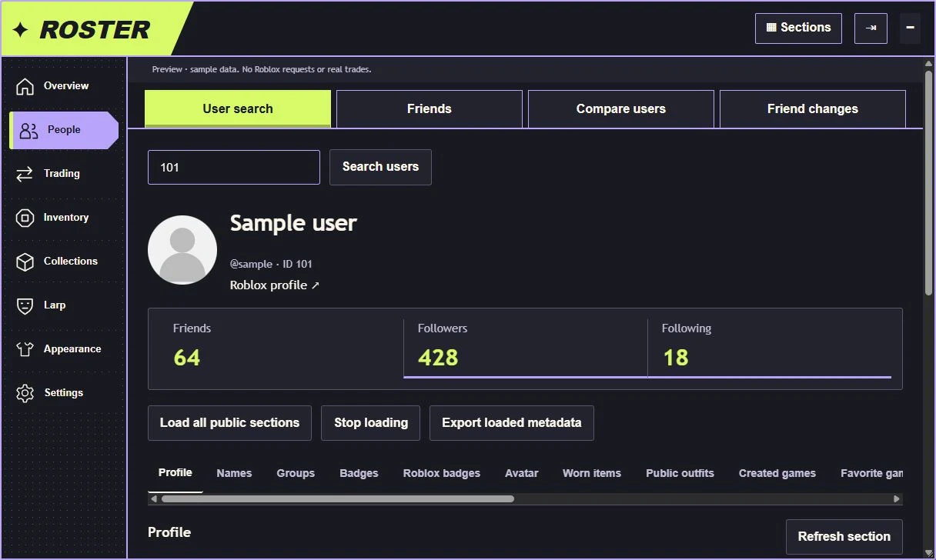
Task: Switch to the Compare users tab
Action: click(621, 108)
